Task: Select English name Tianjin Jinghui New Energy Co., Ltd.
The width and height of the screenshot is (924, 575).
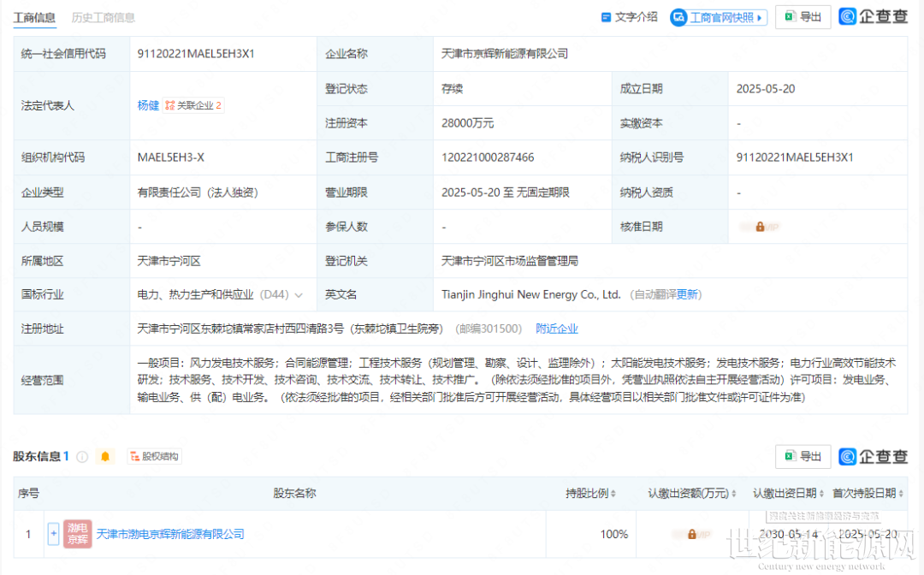Action: (x=530, y=294)
